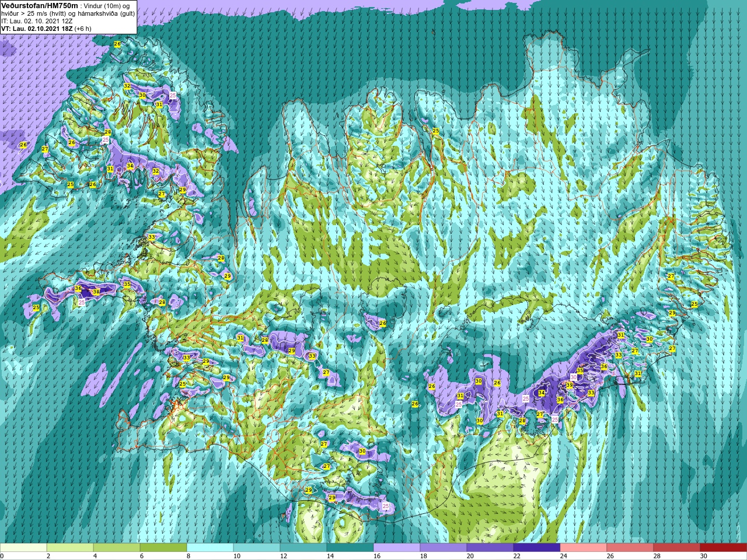
Task: Click the legend tick label "8"
Action: point(189,556)
